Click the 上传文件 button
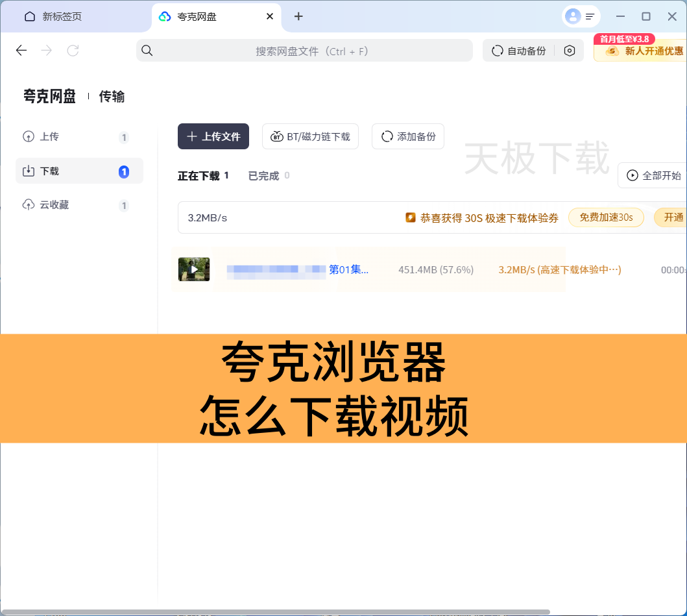687x616 pixels. point(213,136)
